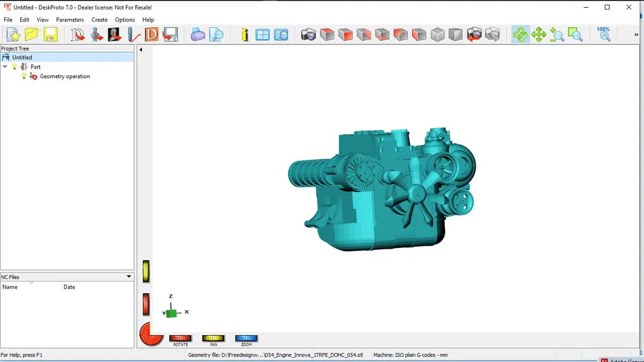Screen dimensions: 644x362
Task: Return to the previous view with the red-arrow camera
Action: 474,35
